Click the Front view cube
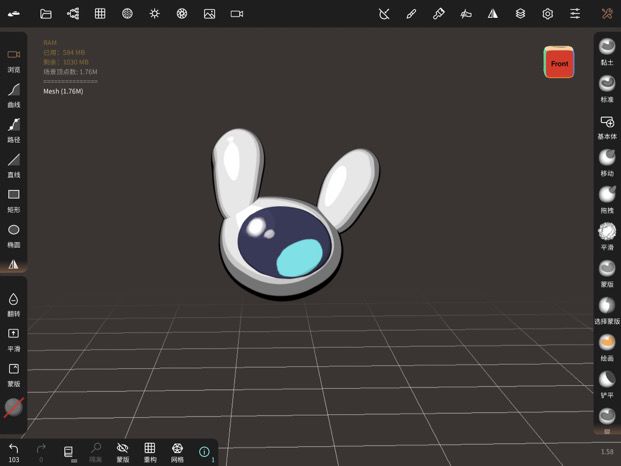This screenshot has height=466, width=621. (559, 63)
